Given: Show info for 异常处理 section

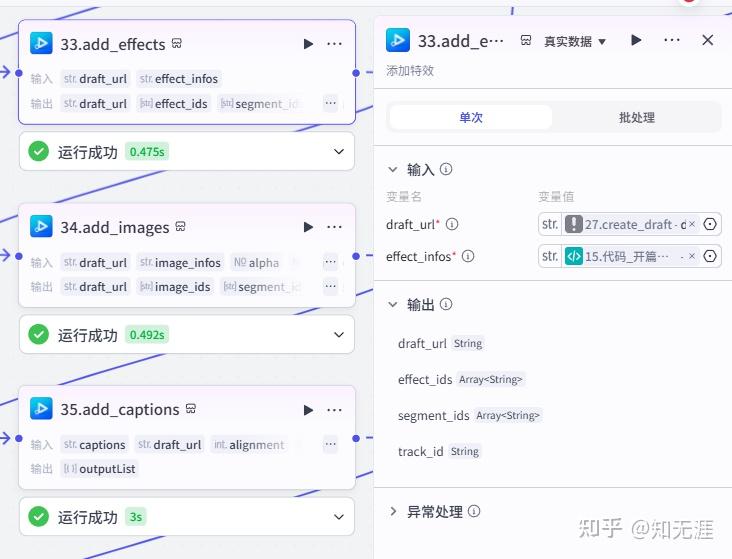Looking at the screenshot, I should [x=474, y=511].
